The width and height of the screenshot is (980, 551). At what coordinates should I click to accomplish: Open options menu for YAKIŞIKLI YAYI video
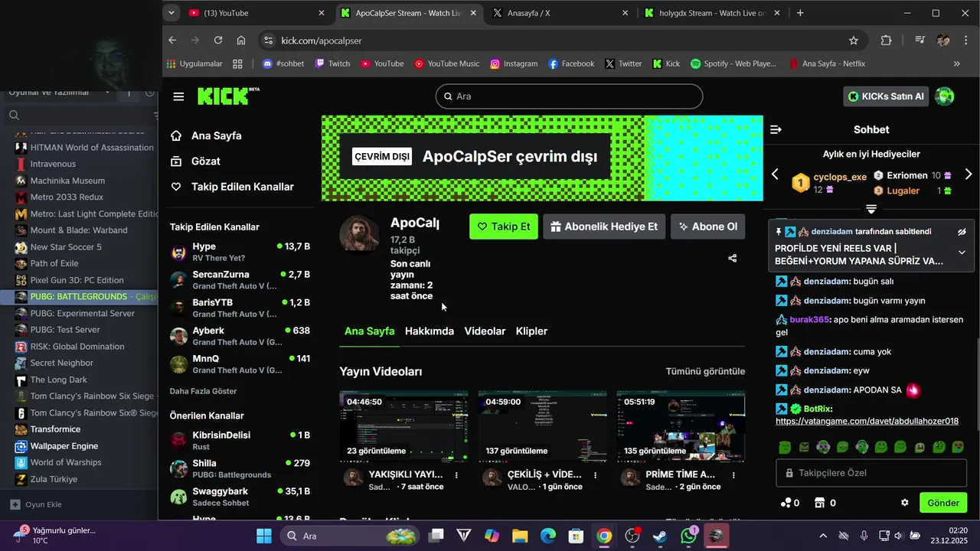(456, 474)
